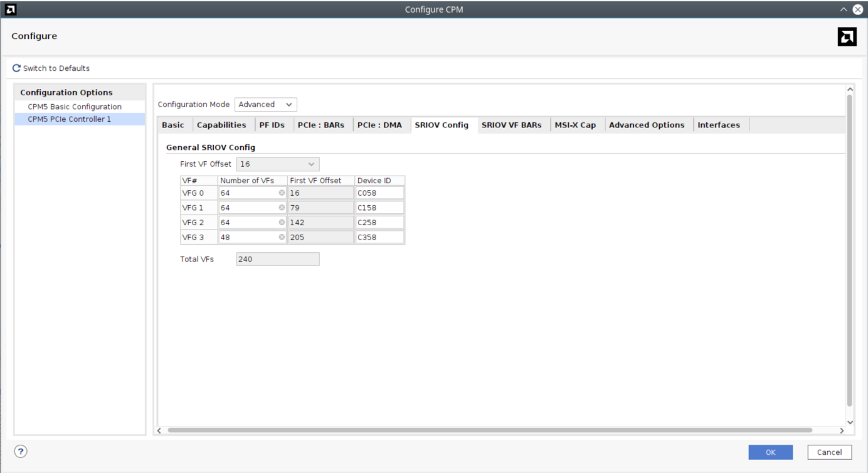Image resolution: width=868 pixels, height=473 pixels.
Task: Select CPM5 PCIe Controller 1 option
Action: (x=70, y=119)
